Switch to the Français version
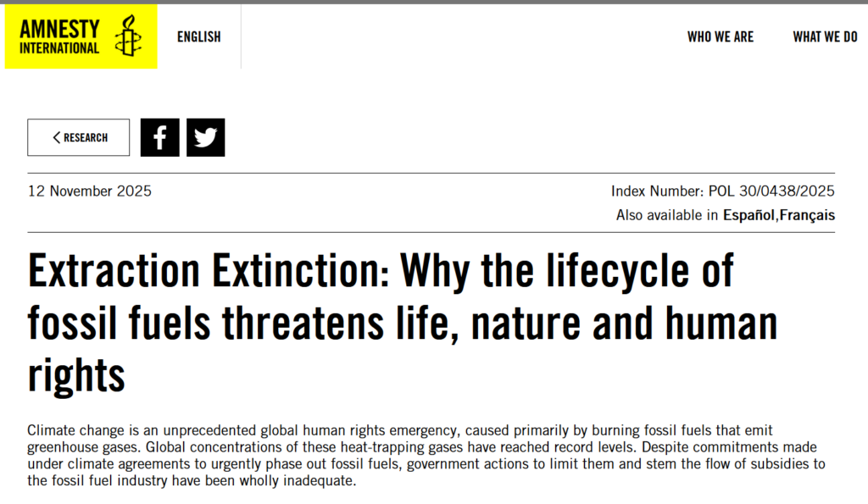 click(808, 215)
